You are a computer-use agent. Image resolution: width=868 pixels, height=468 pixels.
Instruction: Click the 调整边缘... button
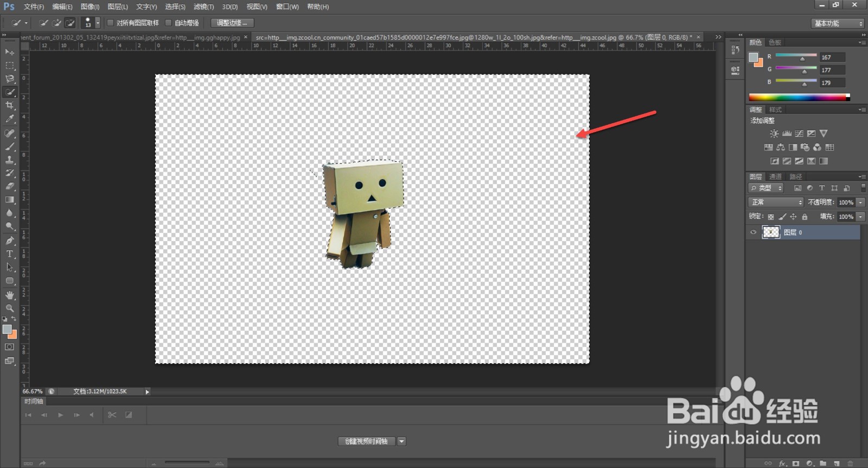232,23
